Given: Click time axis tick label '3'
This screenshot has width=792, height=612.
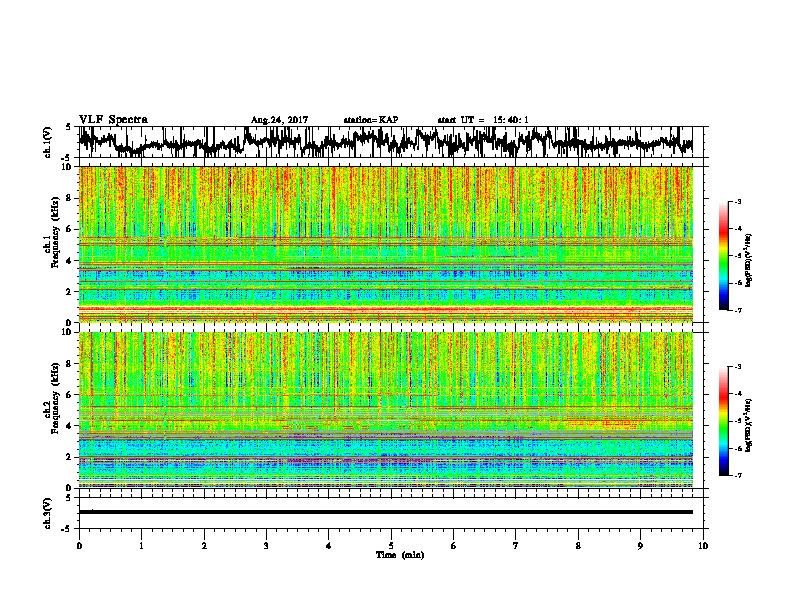Looking at the screenshot, I should (x=266, y=546).
